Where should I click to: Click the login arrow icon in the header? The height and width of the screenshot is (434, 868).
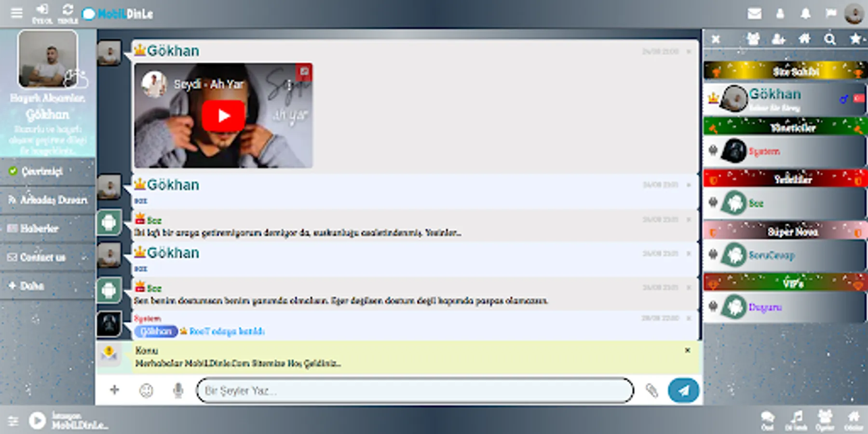42,10
